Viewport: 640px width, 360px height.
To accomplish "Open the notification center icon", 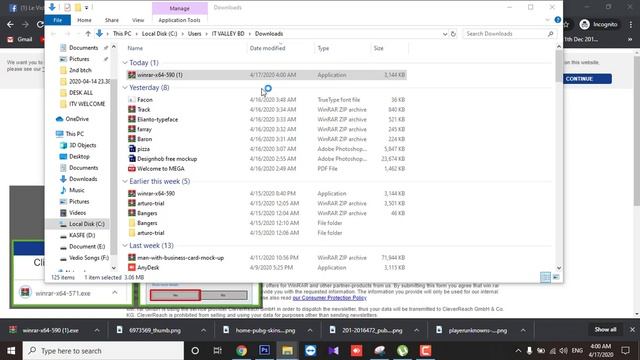I will pos(625,351).
